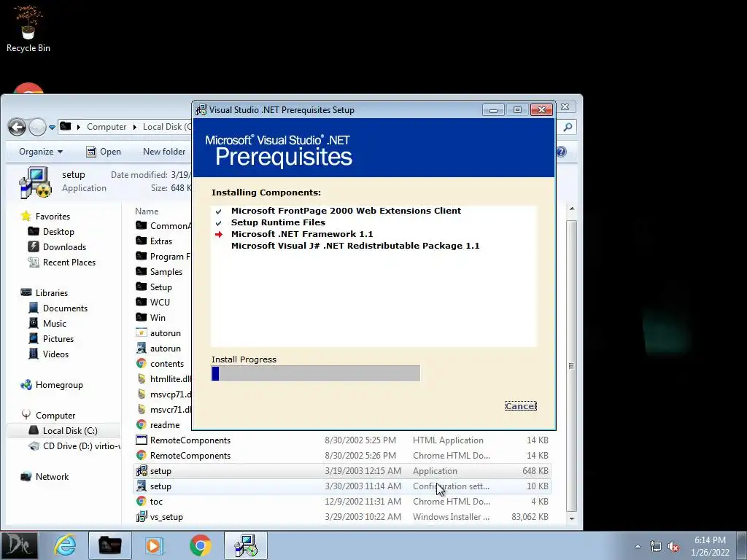Viewport: 747px width, 560px height.
Task: Select the contents Chrome file icon
Action: point(141,363)
